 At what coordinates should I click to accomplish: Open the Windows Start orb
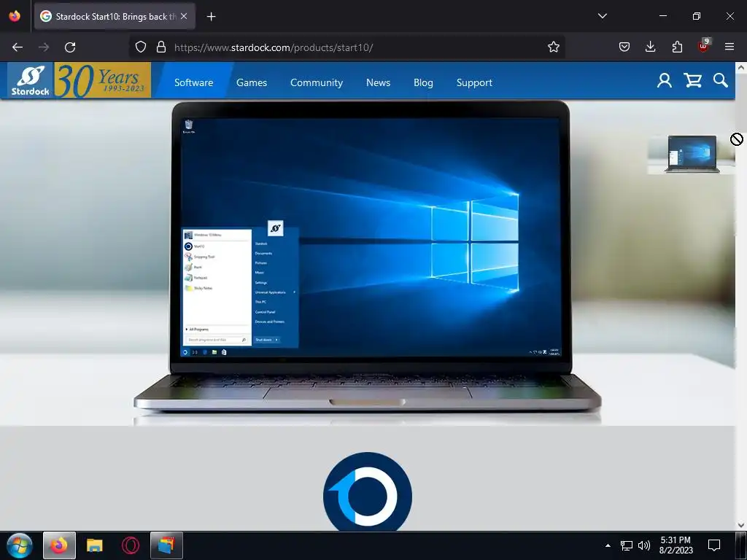[19, 545]
